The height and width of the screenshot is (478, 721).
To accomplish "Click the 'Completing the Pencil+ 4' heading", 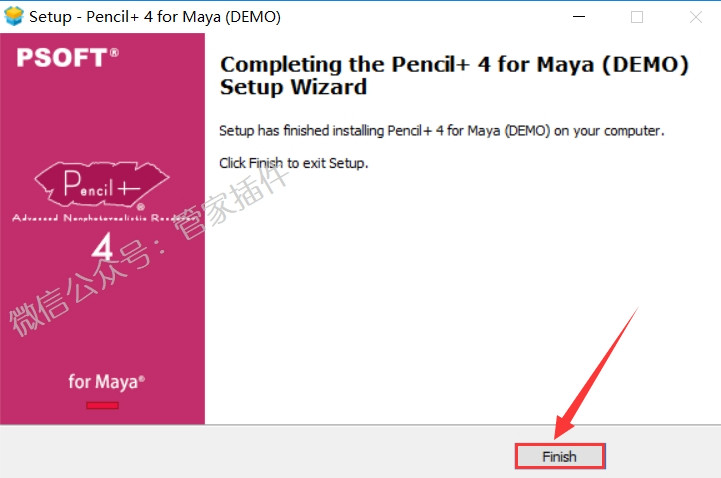I will 454,75.
